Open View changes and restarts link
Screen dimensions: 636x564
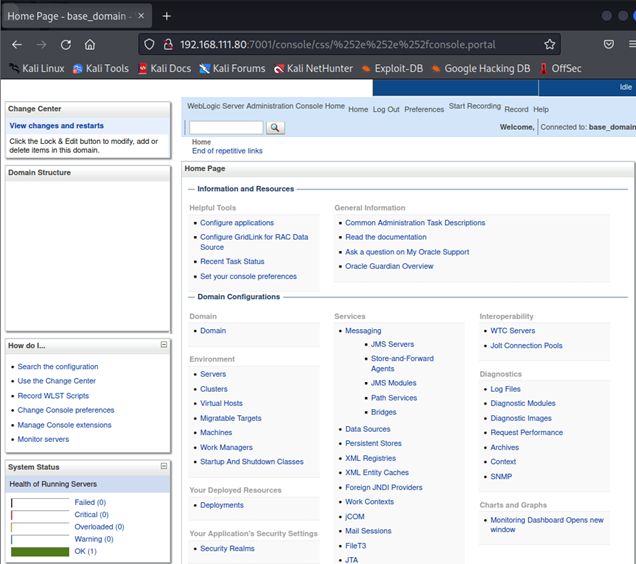pyautogui.click(x=56, y=126)
